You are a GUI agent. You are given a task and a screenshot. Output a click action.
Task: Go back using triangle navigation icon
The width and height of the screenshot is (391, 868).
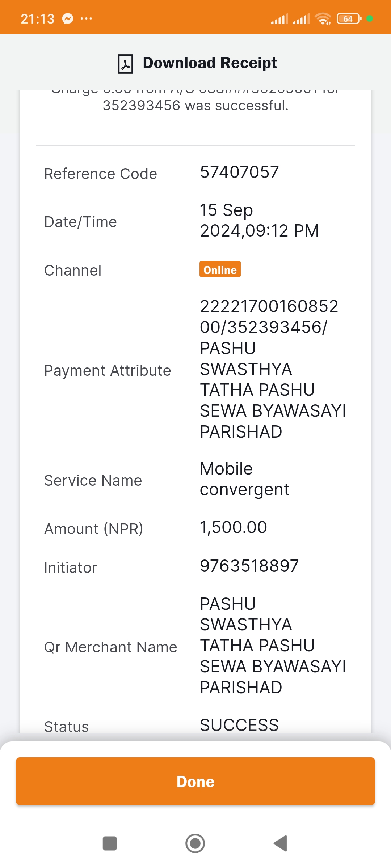coord(281,843)
